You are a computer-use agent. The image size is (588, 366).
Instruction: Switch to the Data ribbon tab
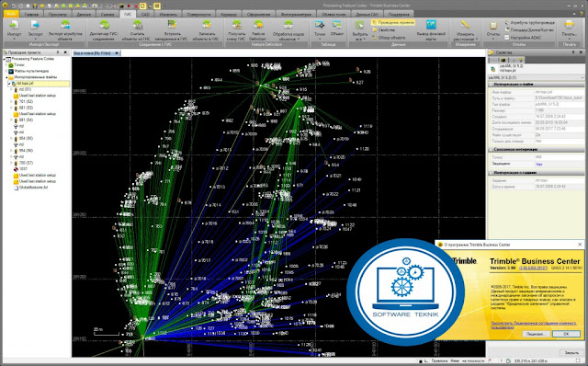[84, 15]
